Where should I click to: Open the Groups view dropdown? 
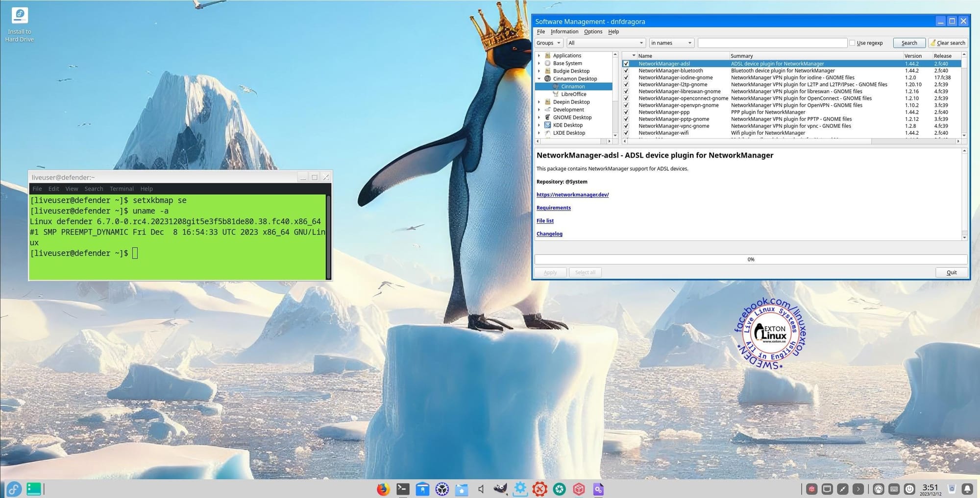pyautogui.click(x=548, y=43)
